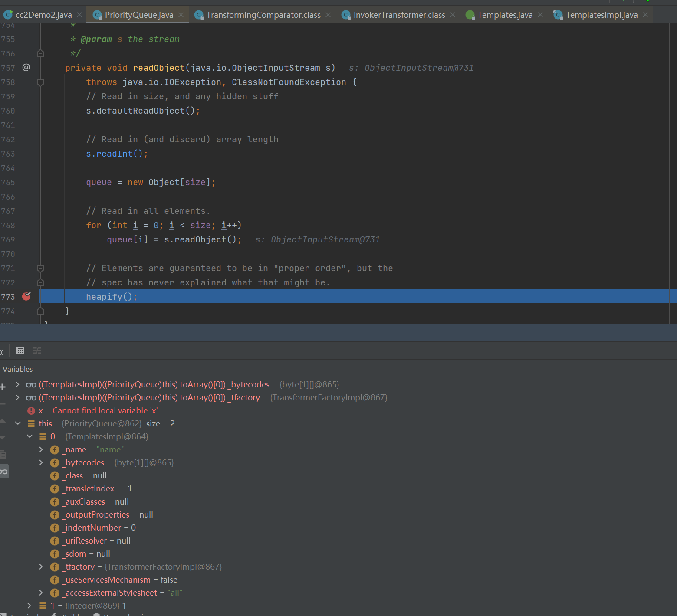This screenshot has height=616, width=677.
Task: Click the object icon beside 'this'
Action: pyautogui.click(x=31, y=423)
